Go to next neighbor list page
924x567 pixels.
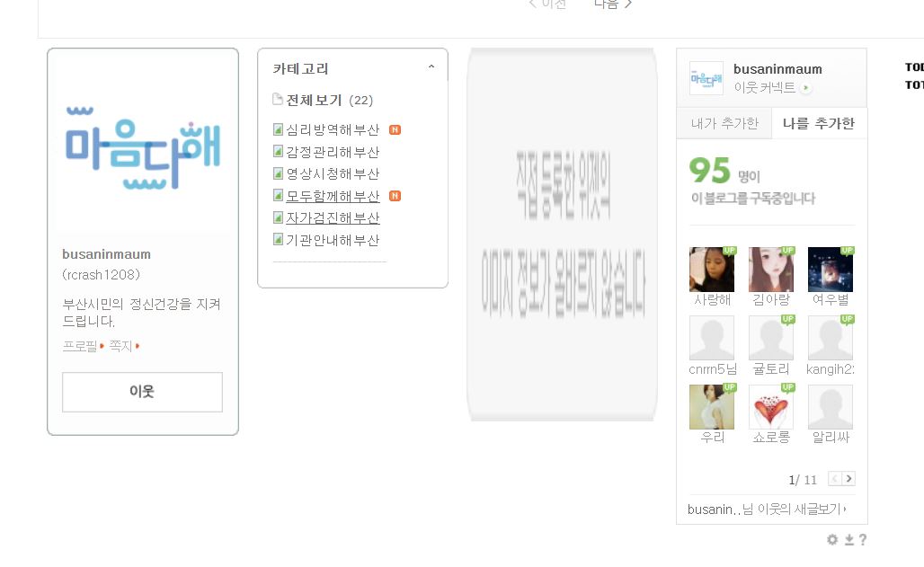(848, 479)
